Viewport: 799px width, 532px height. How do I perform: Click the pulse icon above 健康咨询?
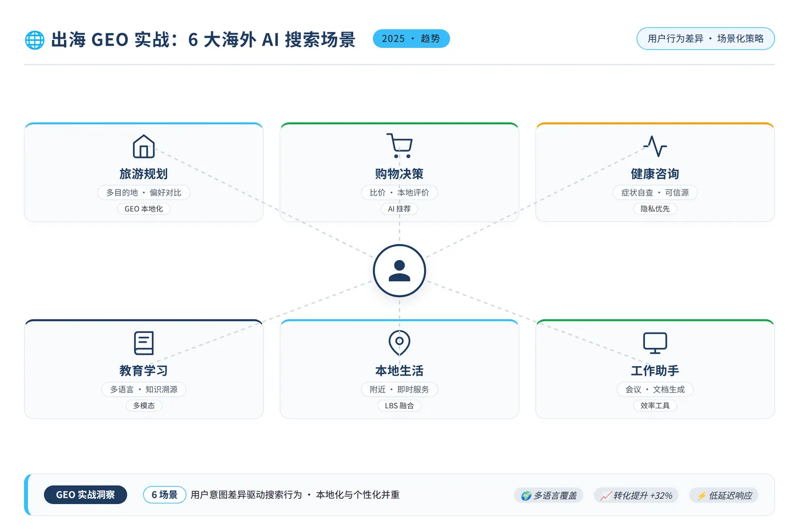655,146
